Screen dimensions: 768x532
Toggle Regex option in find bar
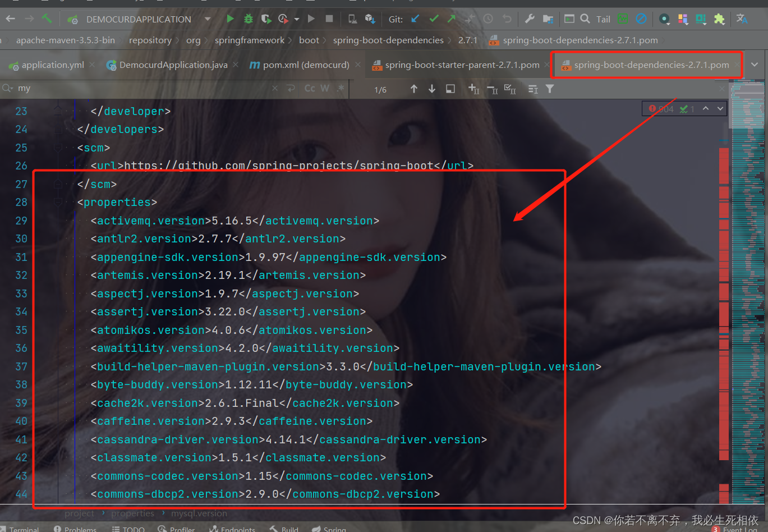pyautogui.click(x=341, y=89)
